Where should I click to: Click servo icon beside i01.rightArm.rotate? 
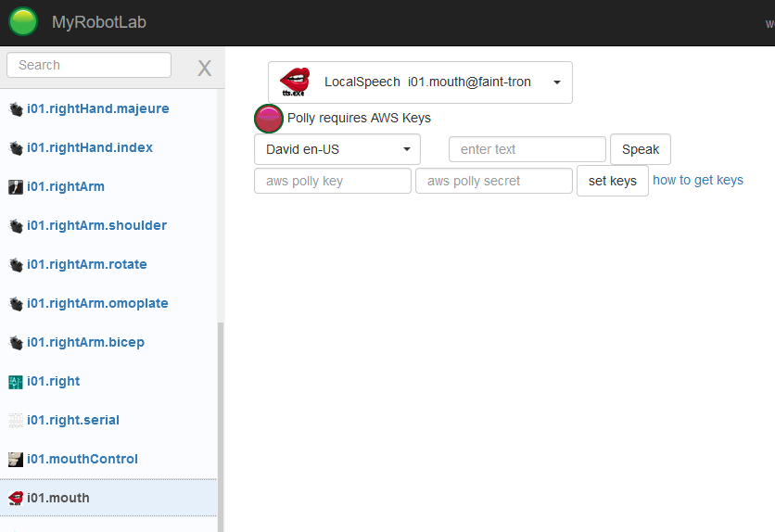pyautogui.click(x=16, y=265)
